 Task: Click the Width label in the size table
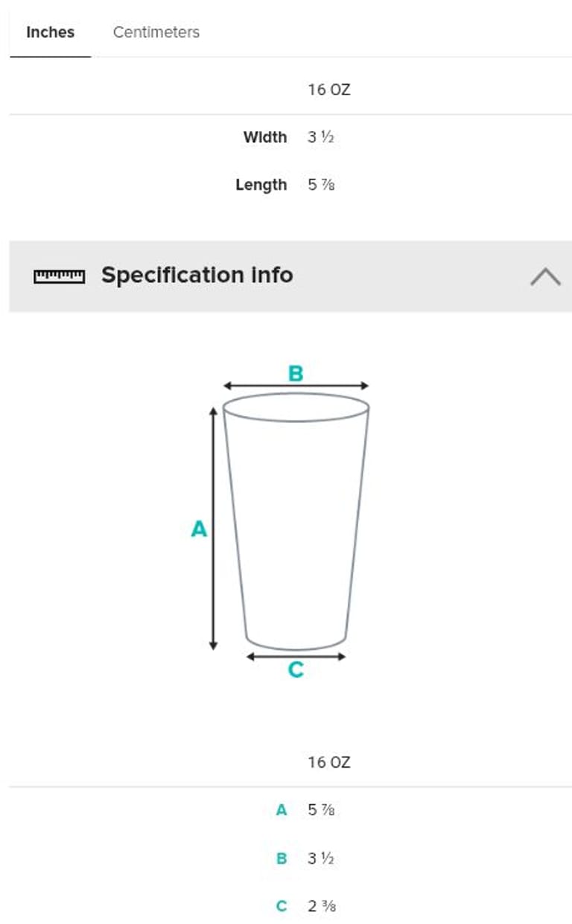[264, 137]
